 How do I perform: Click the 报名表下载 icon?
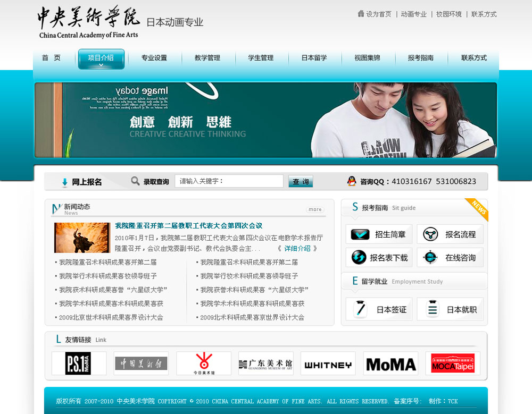tap(359, 258)
